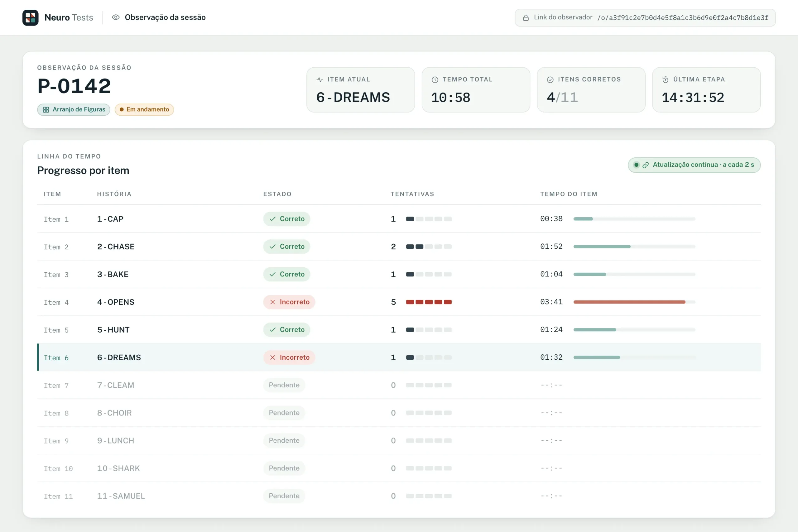Click the checkmark icon in 2-CHASE row
Viewport: 798px width, 532px height.
[x=272, y=247]
